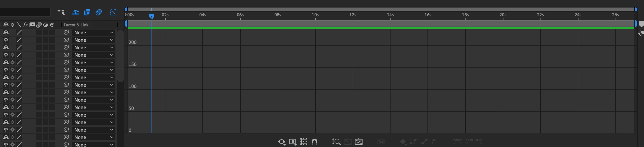Click the first layer's parent pick whip

click(x=66, y=32)
